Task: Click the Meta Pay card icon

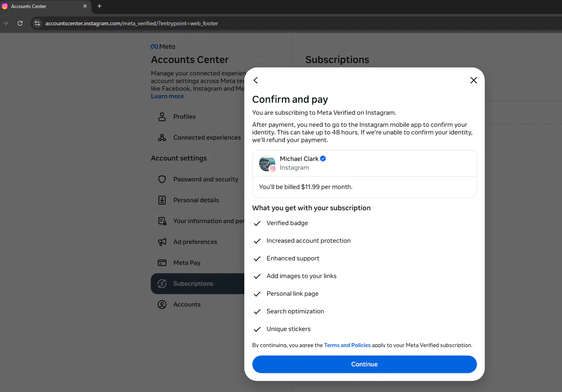Action: pyautogui.click(x=162, y=263)
